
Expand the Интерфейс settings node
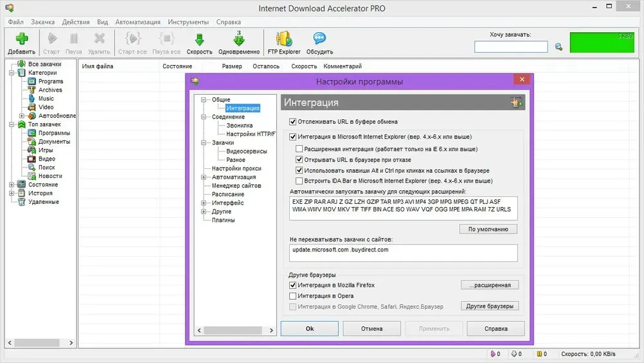coord(204,203)
